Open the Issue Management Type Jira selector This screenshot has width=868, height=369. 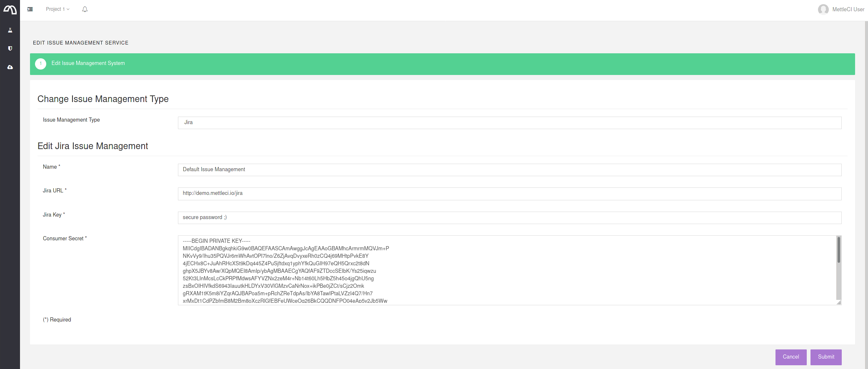pyautogui.click(x=509, y=122)
